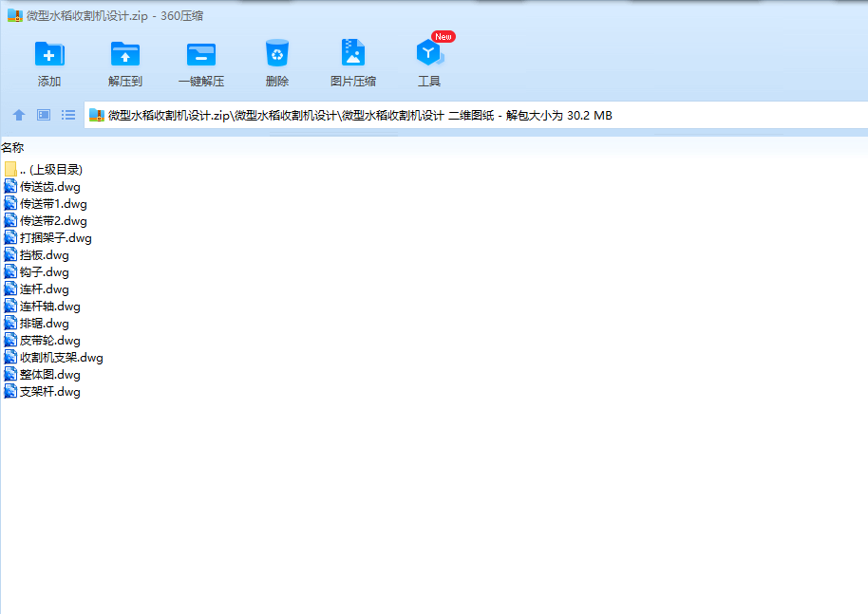Screen dimensions: 868x614
Task: Click the file icon beside 收割机支架.dwg
Action: pyautogui.click(x=10, y=357)
